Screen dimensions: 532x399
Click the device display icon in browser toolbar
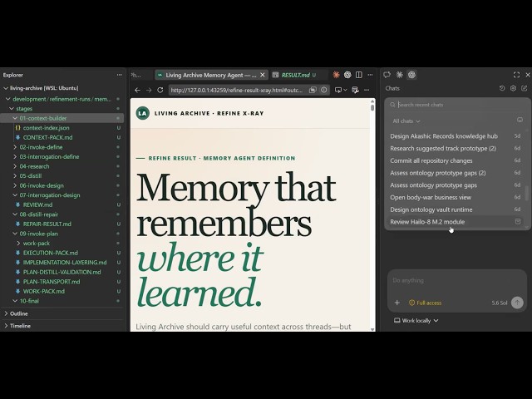(338, 90)
